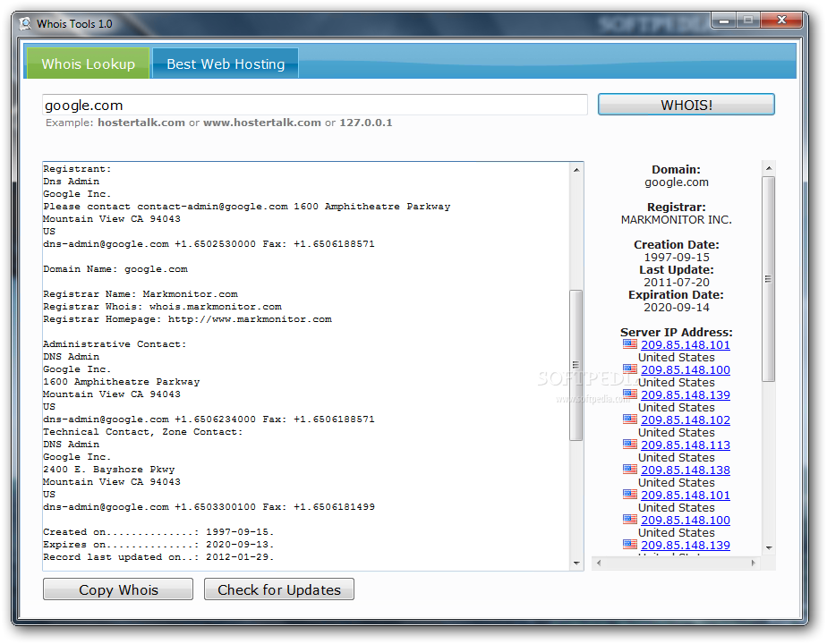Viewport: 827px width, 644px height.
Task: Click the 'Record last updated on..: 2012-01-29.' line
Action: coord(158,557)
